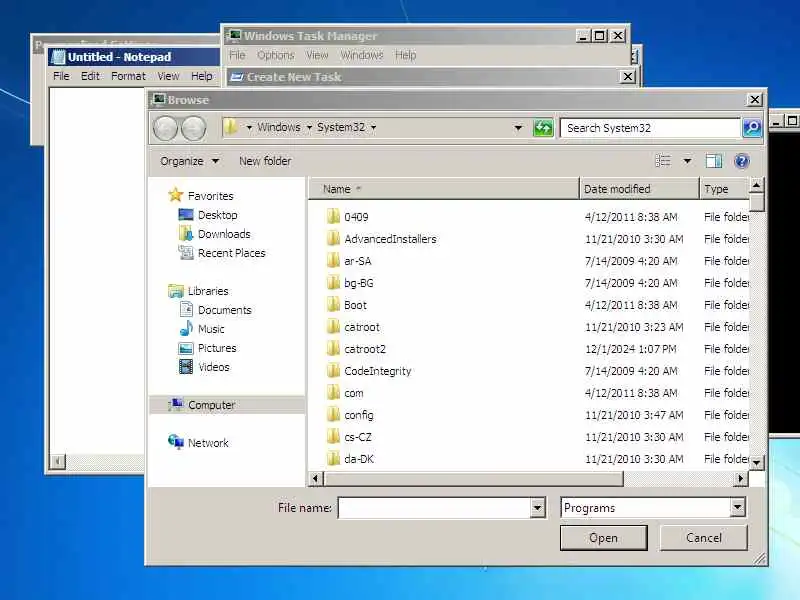The height and width of the screenshot is (600, 800).
Task: Open Documents library
Action: pos(224,310)
